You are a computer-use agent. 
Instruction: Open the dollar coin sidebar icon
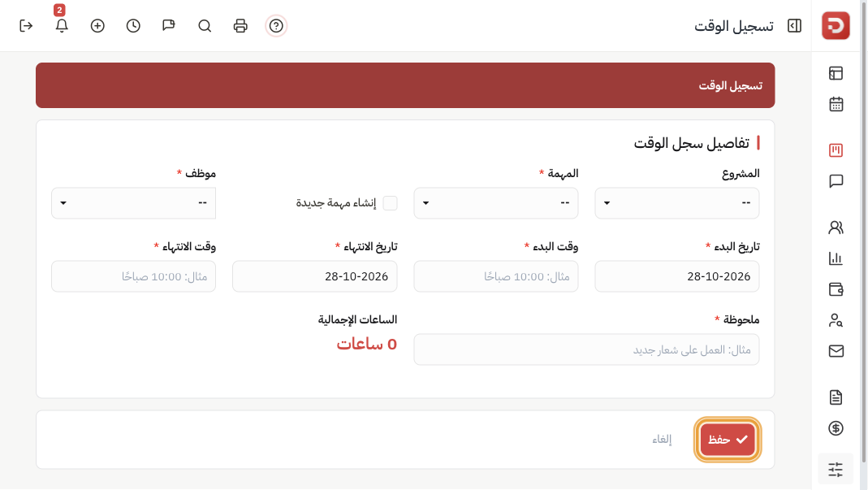coord(836,428)
